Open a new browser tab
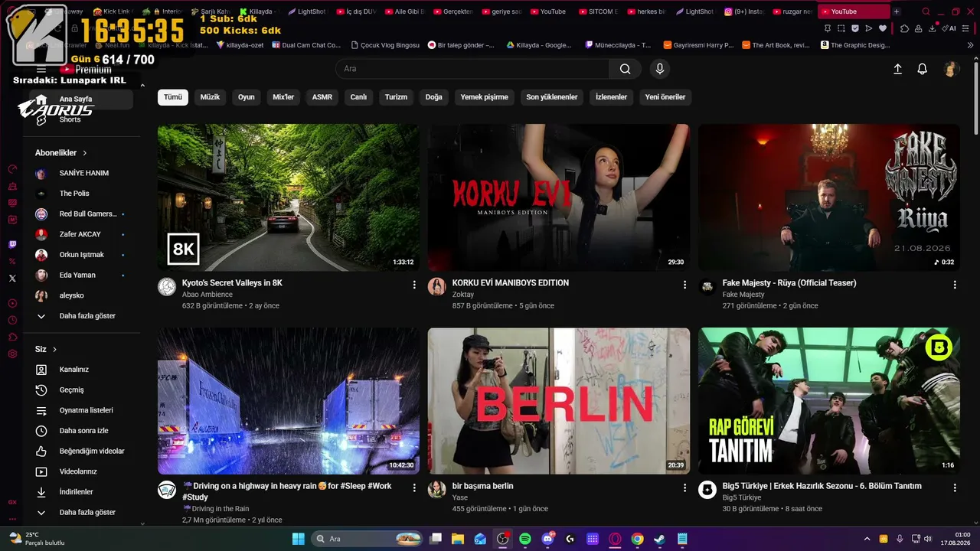 pyautogui.click(x=897, y=11)
